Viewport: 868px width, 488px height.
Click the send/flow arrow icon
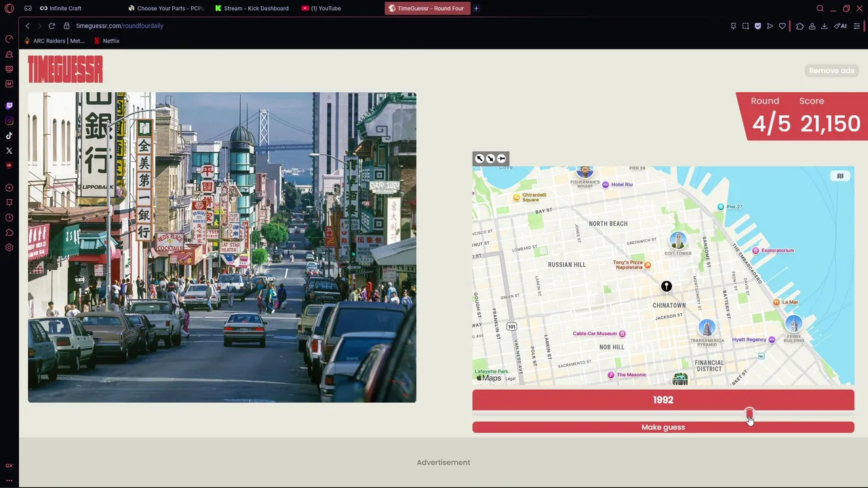tap(770, 26)
